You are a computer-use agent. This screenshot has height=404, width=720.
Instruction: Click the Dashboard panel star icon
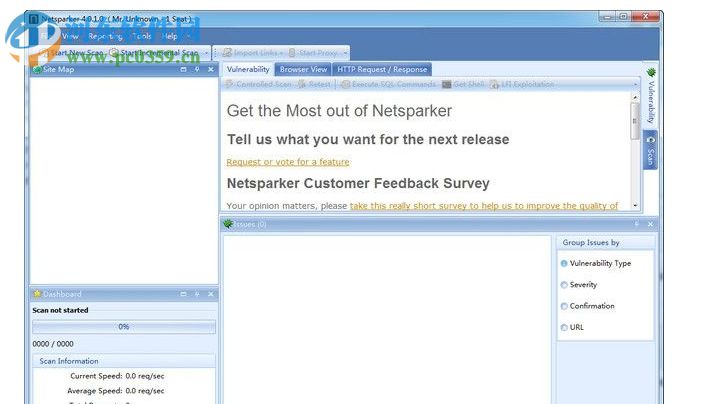(37, 294)
